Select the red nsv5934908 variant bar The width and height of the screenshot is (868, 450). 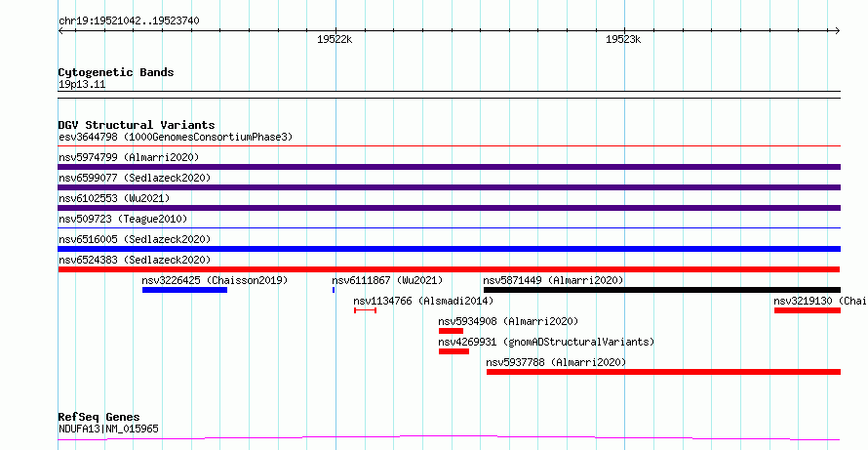tap(451, 331)
